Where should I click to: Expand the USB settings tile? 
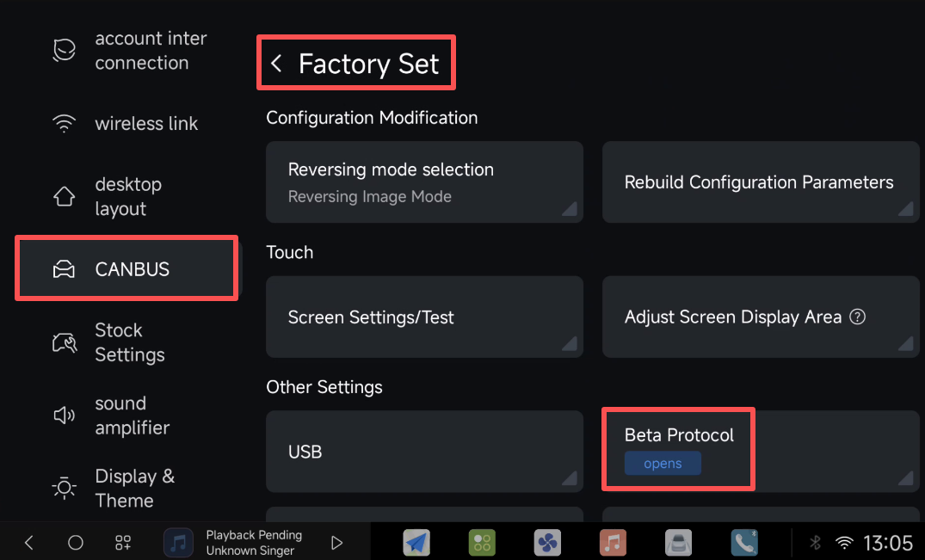coord(424,452)
